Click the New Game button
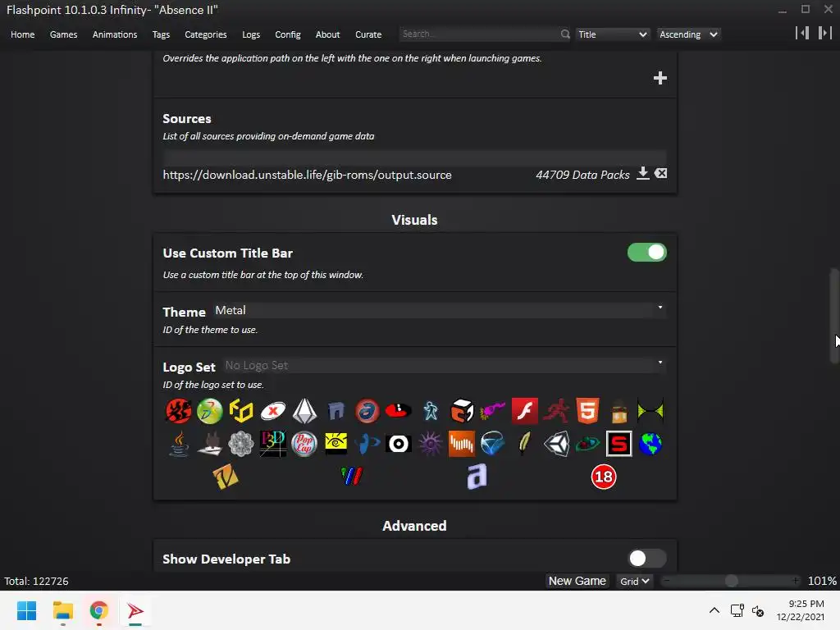Image resolution: width=840 pixels, height=630 pixels. click(577, 582)
